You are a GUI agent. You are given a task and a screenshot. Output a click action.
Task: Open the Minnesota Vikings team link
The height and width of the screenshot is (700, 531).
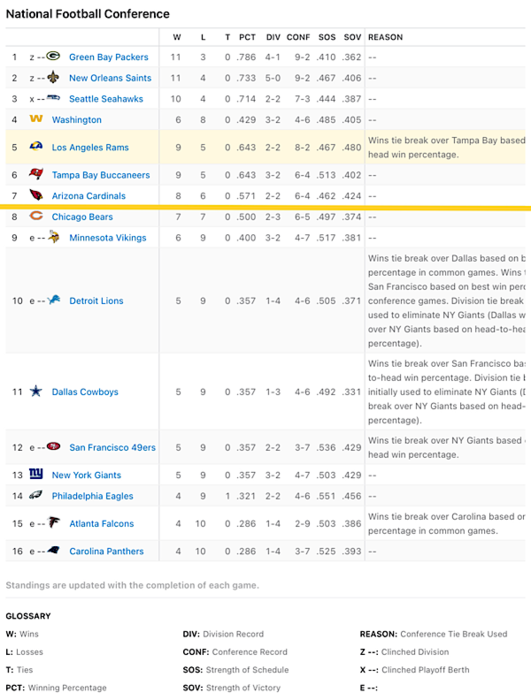[x=108, y=238]
